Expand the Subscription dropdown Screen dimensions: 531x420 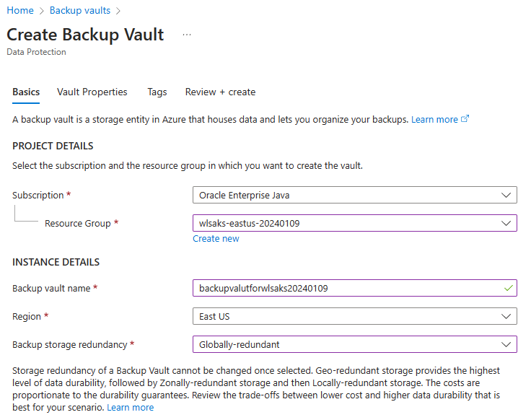(x=354, y=195)
